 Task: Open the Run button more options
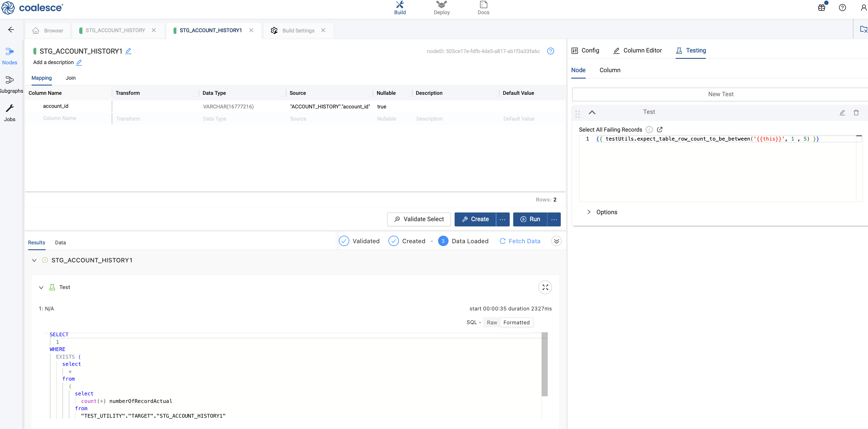click(554, 219)
